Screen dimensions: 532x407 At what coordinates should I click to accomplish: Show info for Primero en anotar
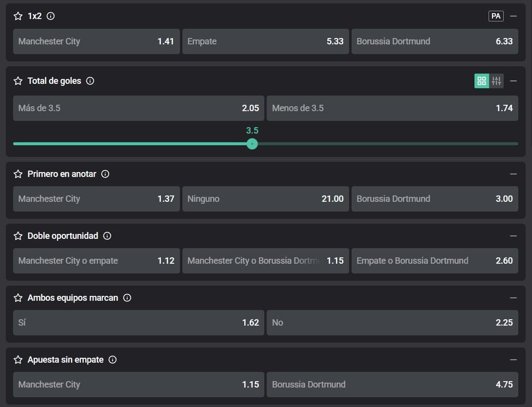(105, 174)
